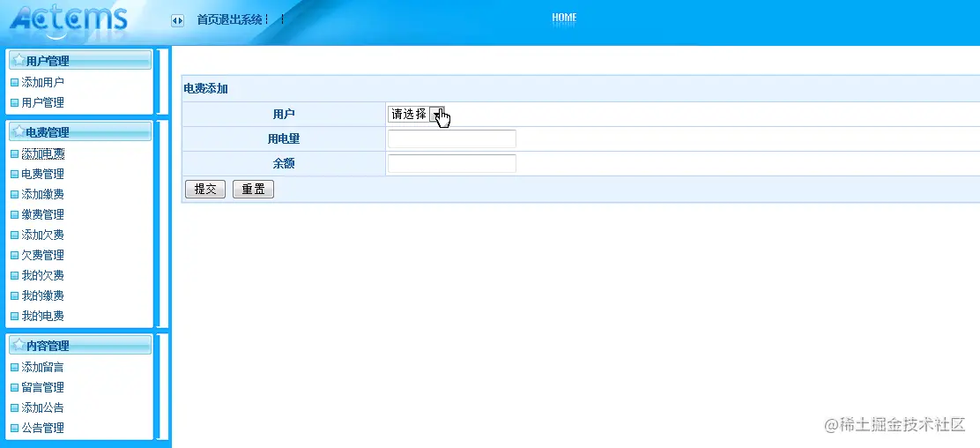Screen dimensions: 980x448
Task: Go to 首页 in the top bar
Action: pos(207,19)
